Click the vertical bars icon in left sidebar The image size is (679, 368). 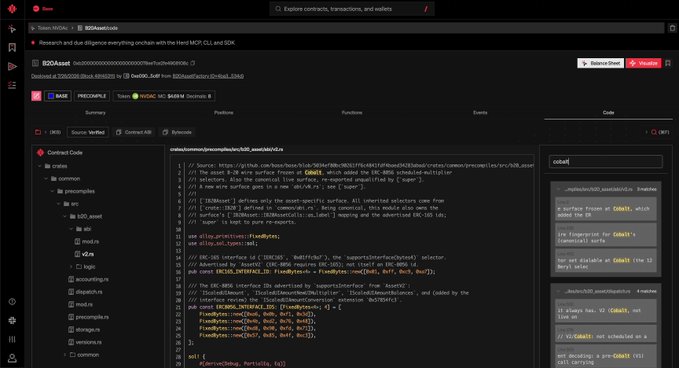(12, 339)
